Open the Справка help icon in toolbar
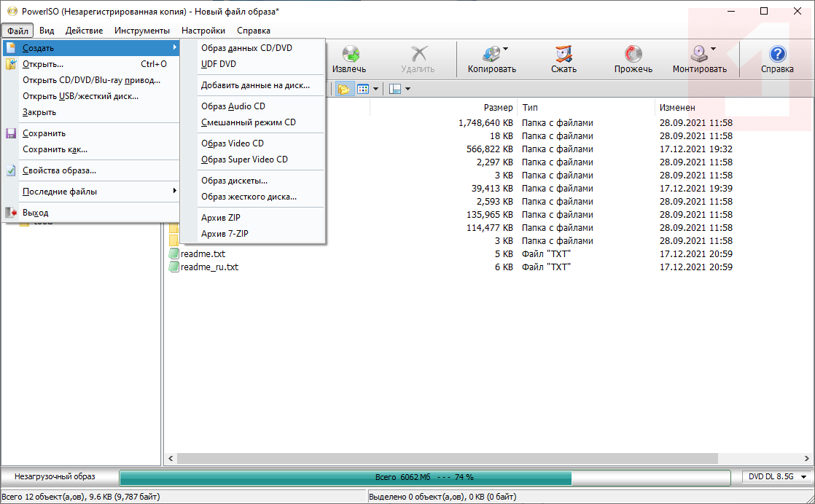This screenshot has height=504, width=815. coord(777,54)
